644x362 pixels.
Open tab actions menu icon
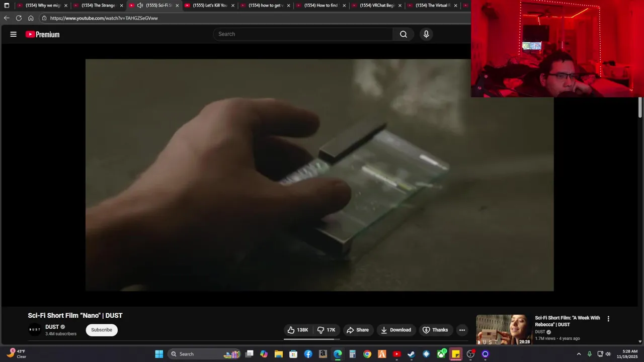(x=7, y=6)
